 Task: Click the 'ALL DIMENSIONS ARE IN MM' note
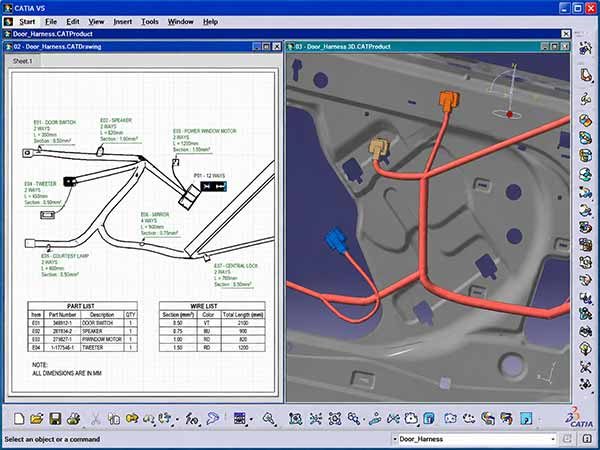point(67,373)
